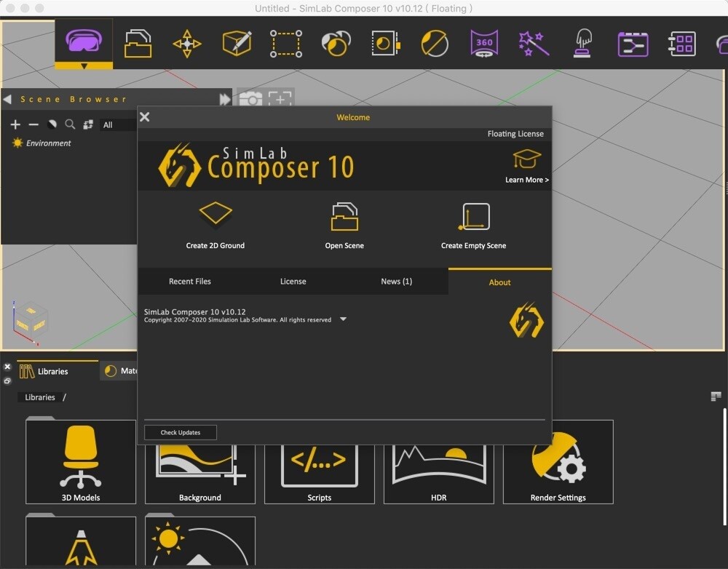Open the magic wand effects tool

[x=534, y=43]
